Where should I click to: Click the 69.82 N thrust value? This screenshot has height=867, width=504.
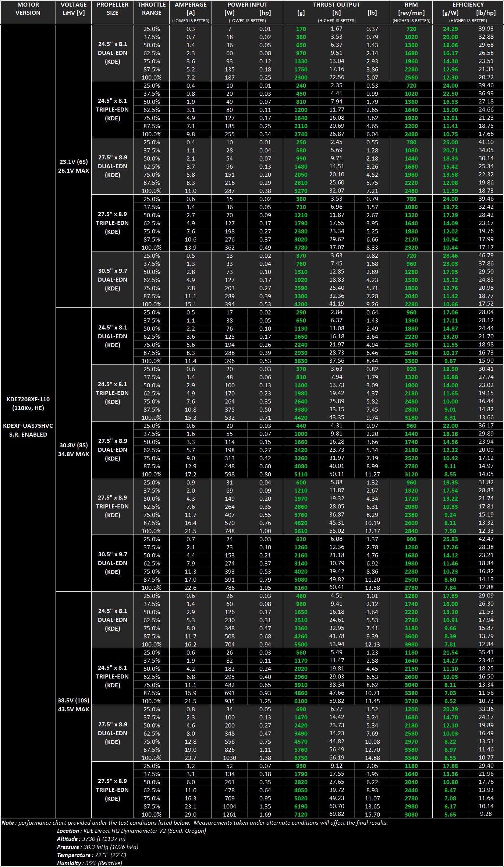337,814
